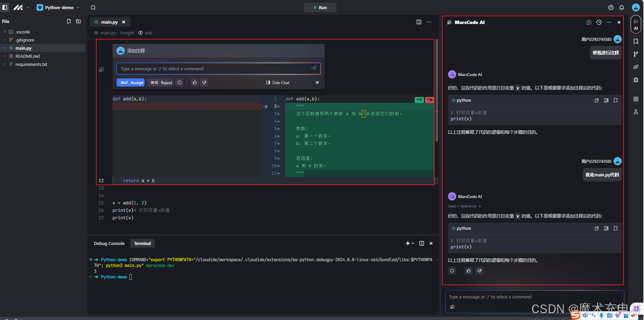The image size is (644, 320).
Task: Copy the first python code block
Action: 597,100
